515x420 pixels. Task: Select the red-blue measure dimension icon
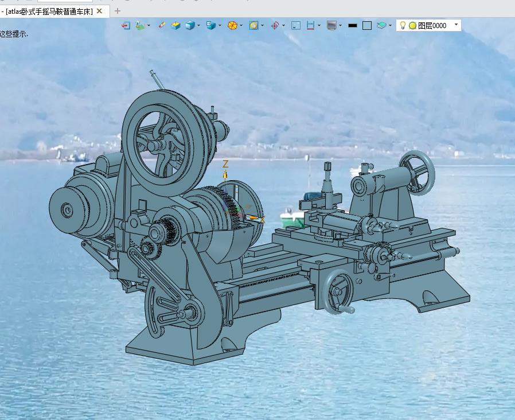(x=310, y=26)
